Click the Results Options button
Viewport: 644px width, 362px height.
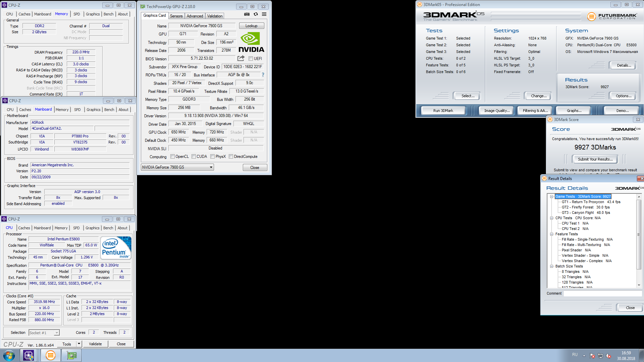click(x=623, y=96)
